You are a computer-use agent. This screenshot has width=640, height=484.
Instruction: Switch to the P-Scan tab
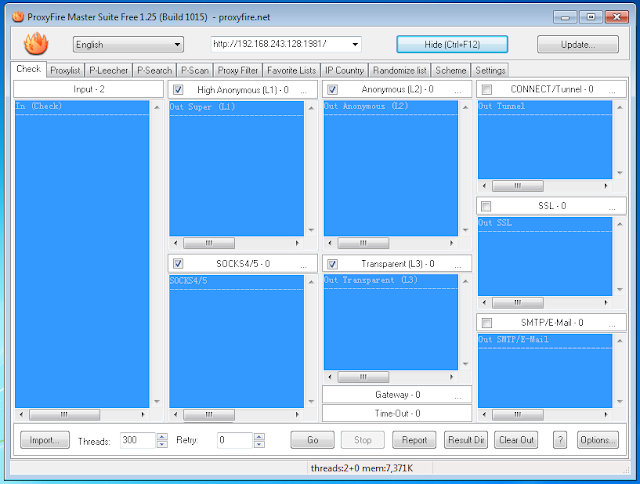coord(195,70)
